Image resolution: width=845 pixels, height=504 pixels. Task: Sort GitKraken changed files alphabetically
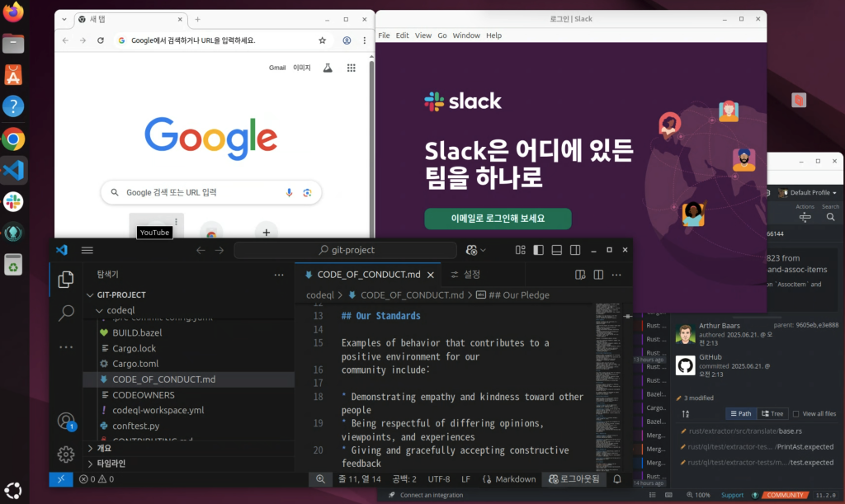coord(686,413)
